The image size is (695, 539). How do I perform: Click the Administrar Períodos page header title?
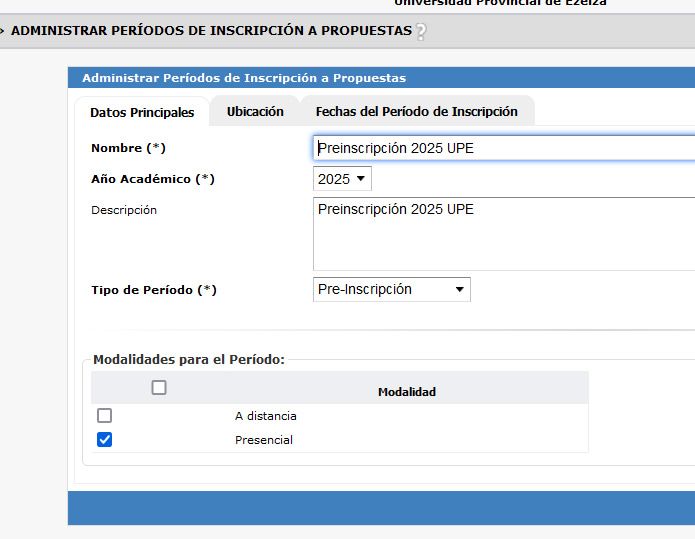(x=211, y=31)
